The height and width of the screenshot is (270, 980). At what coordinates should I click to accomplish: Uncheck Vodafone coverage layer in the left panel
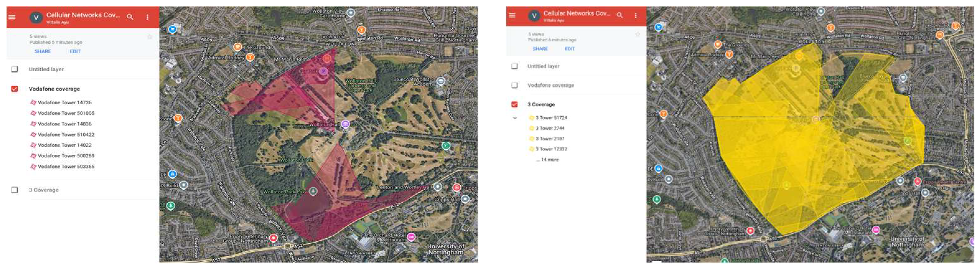14,89
